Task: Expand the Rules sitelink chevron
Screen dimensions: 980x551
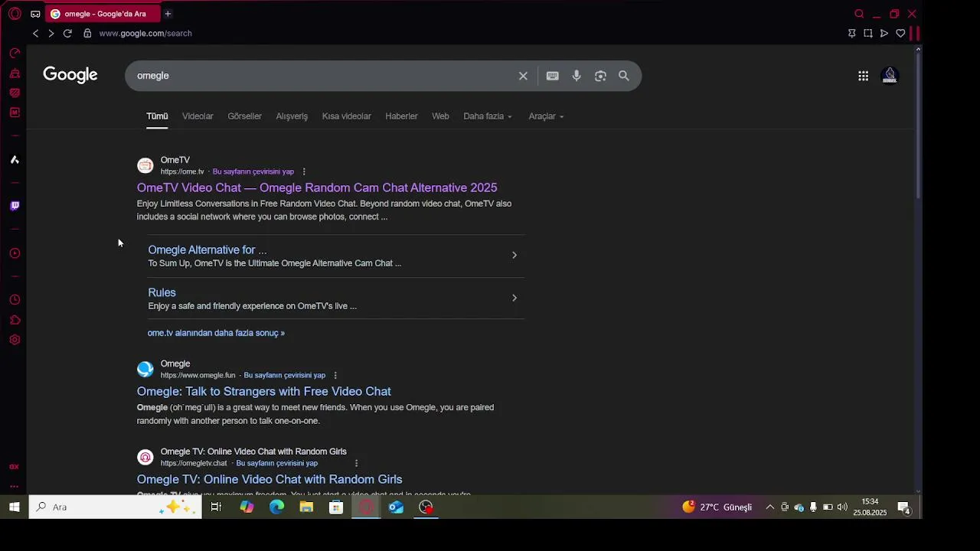Action: pos(514,298)
